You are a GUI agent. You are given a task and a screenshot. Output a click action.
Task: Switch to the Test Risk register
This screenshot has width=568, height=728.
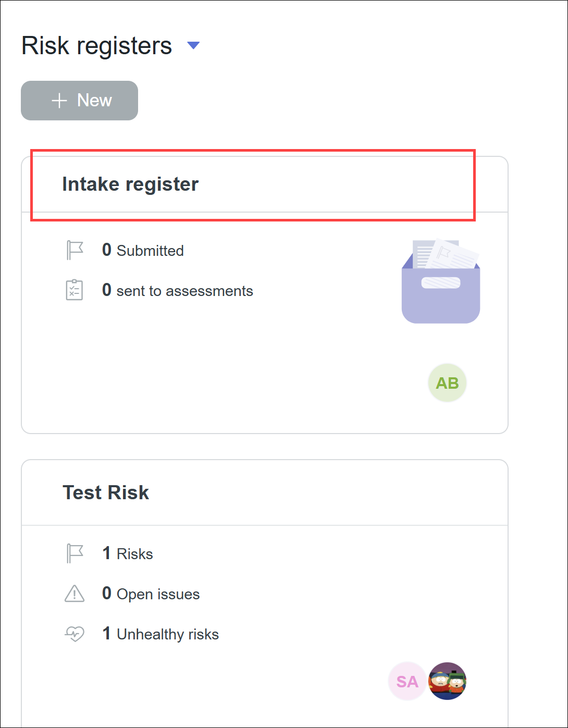105,492
